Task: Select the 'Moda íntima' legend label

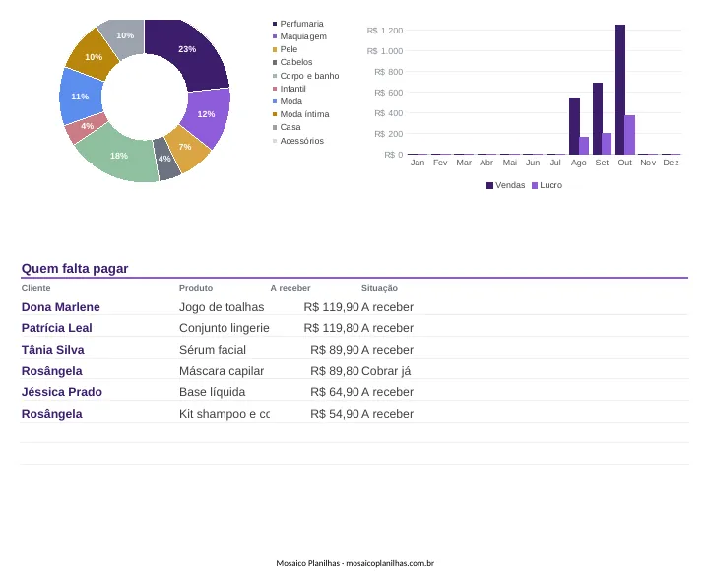Action: pos(304,114)
